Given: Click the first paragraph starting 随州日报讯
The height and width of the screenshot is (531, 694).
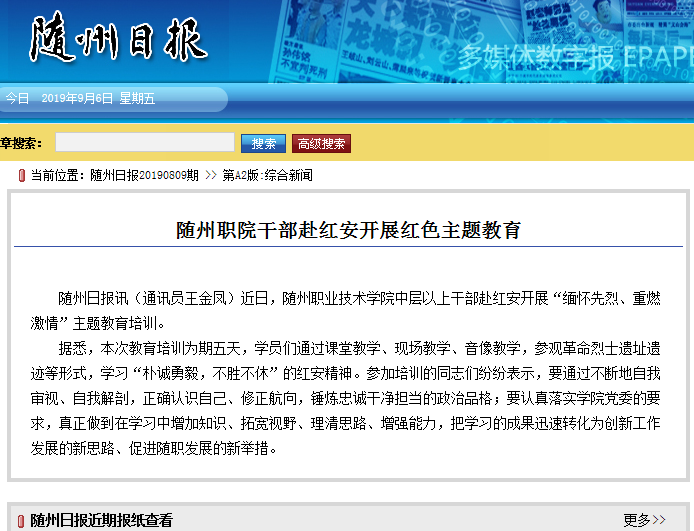Looking at the screenshot, I should 348,310.
